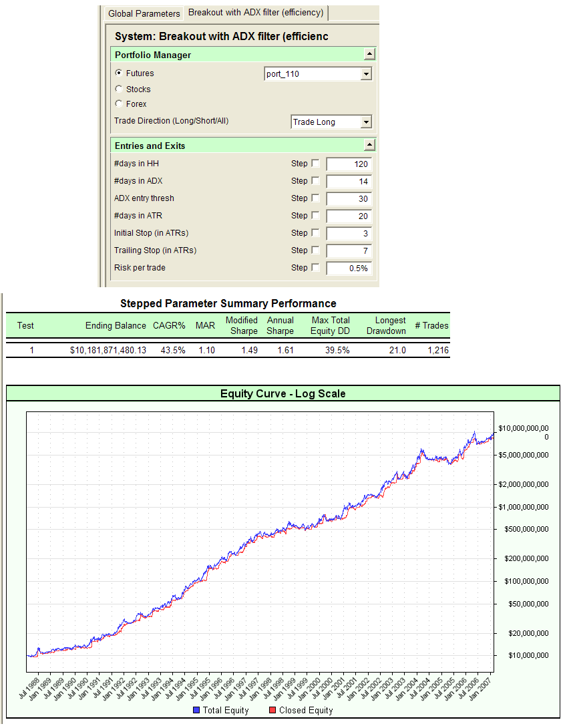Select the Initial Stop value field

click(x=349, y=232)
